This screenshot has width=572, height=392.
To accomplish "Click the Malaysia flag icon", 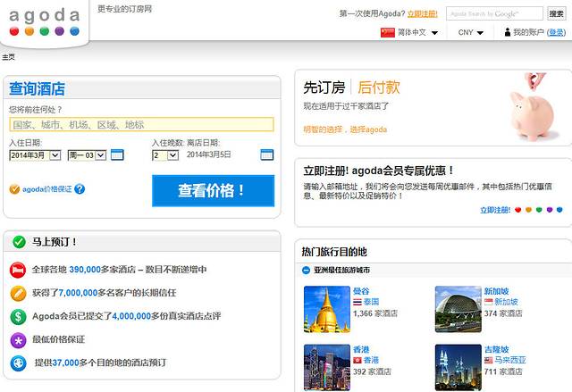I will click(489, 361).
